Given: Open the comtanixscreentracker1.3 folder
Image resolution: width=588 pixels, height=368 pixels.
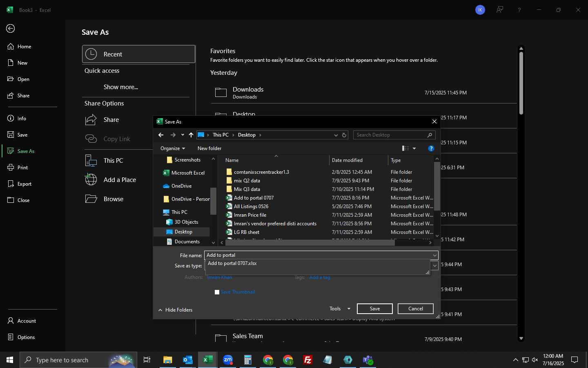Looking at the screenshot, I should (261, 172).
